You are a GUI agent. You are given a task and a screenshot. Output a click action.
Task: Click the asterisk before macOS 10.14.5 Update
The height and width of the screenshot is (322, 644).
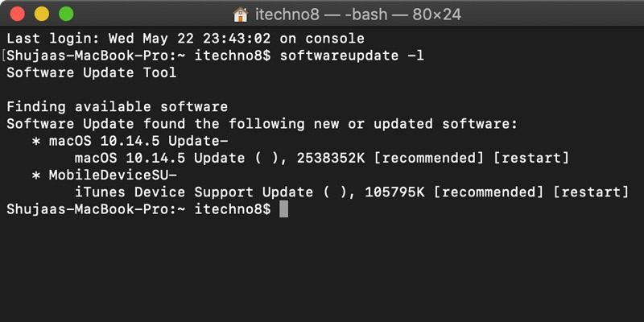pos(36,141)
